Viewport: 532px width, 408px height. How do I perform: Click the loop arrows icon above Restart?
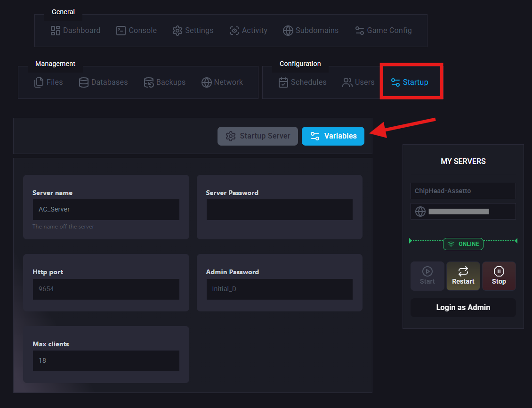tap(463, 271)
